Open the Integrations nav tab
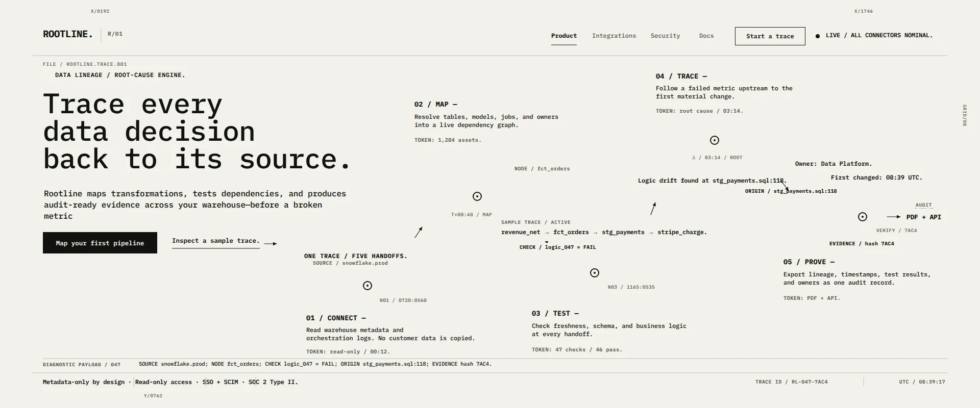The width and height of the screenshot is (980, 408). (614, 36)
